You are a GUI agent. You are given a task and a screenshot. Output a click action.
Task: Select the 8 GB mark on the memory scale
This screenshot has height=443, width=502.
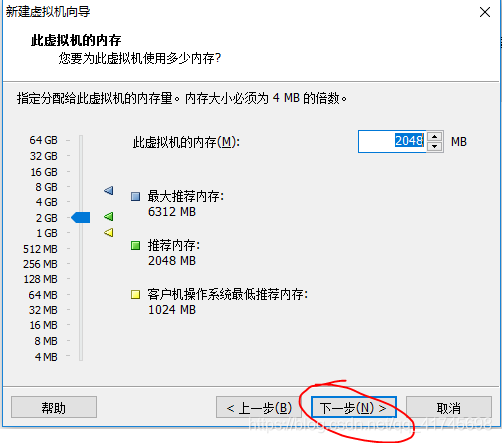coord(46,187)
